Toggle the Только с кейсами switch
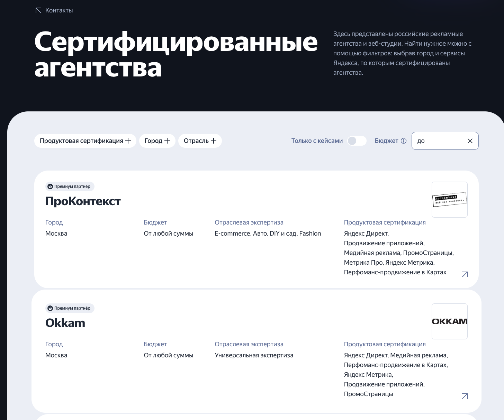Screen dimensions: 504x420 pos(357,141)
